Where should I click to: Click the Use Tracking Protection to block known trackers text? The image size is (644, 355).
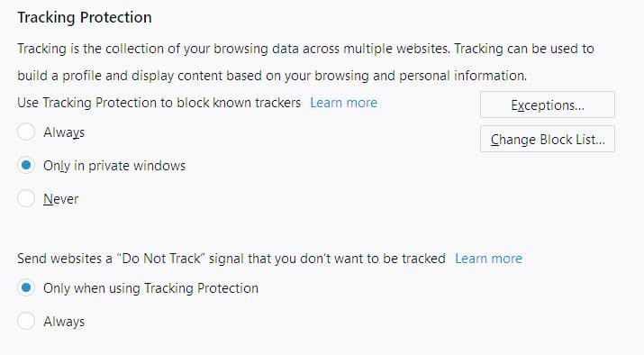[x=159, y=103]
